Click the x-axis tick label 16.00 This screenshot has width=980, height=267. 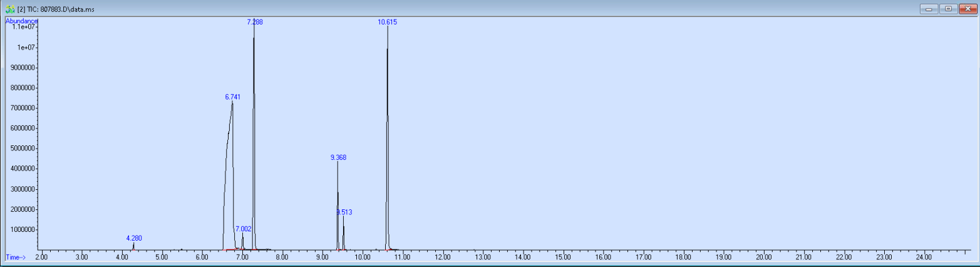(603, 257)
